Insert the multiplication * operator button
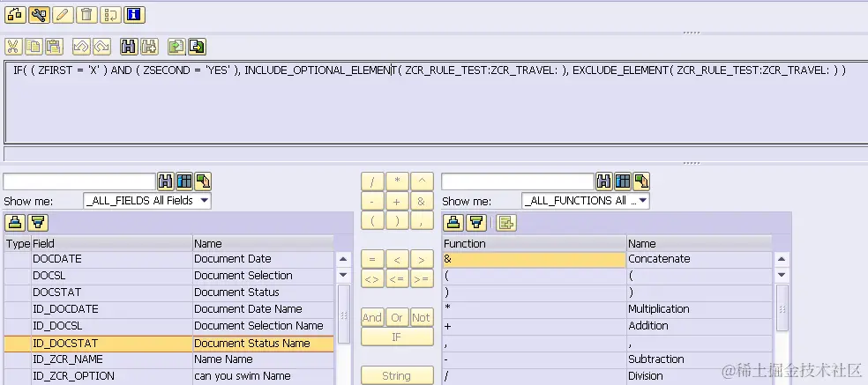The image size is (868, 385). click(x=397, y=181)
